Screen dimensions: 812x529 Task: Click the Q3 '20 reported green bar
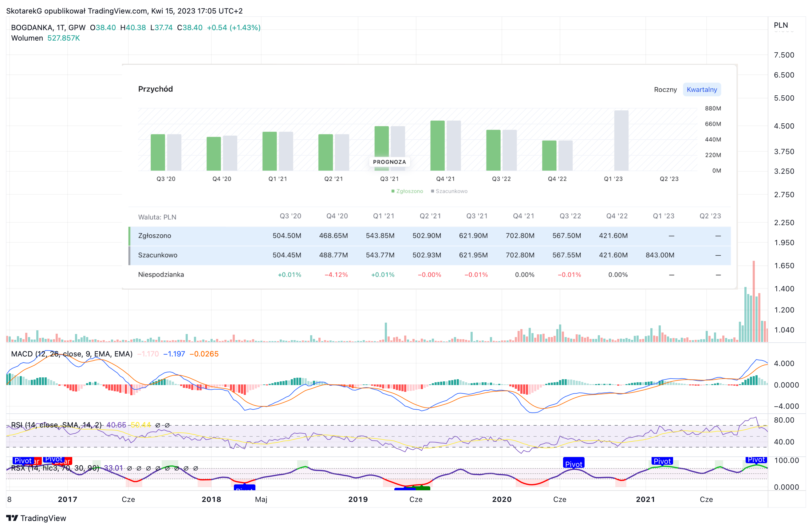[158, 152]
